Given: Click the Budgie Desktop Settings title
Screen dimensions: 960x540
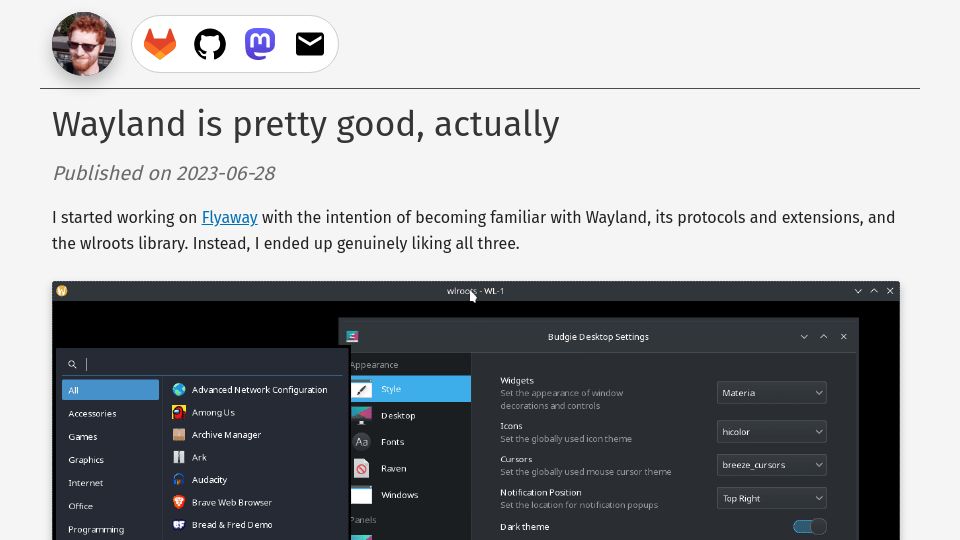Looking at the screenshot, I should (x=598, y=337).
